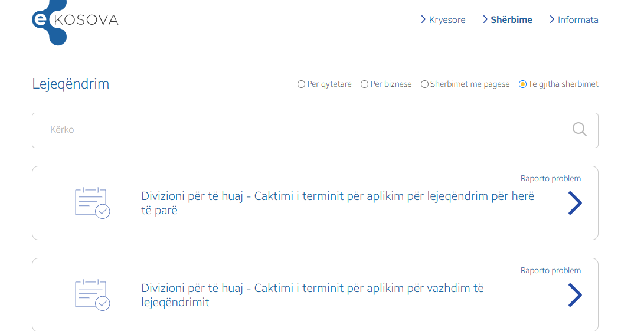Click Raporto problem on first service card
The width and height of the screenshot is (644, 331).
tap(551, 179)
